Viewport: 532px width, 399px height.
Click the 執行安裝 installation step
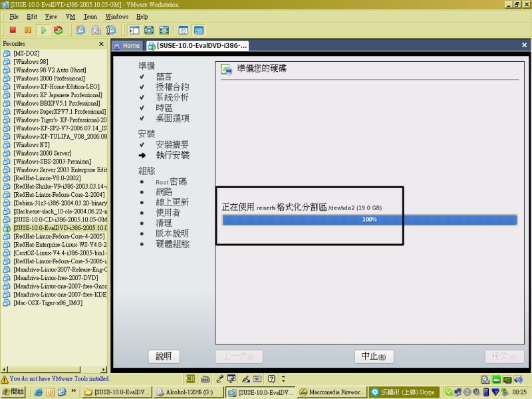(x=172, y=155)
